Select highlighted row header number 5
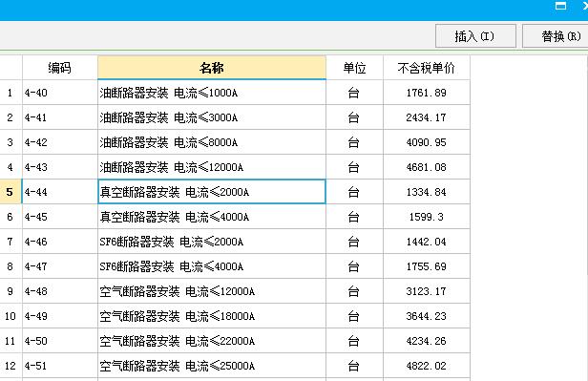 click(10, 192)
